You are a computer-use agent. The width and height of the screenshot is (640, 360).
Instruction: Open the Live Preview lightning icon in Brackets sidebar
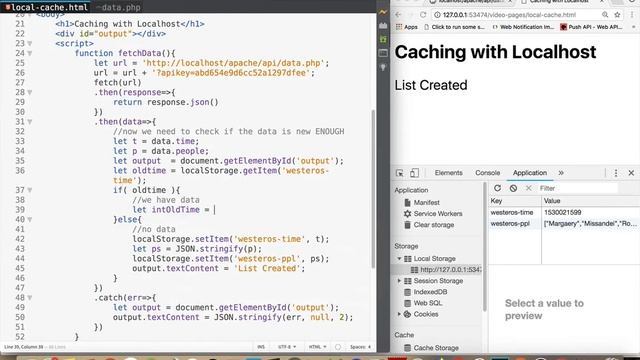pos(383,13)
